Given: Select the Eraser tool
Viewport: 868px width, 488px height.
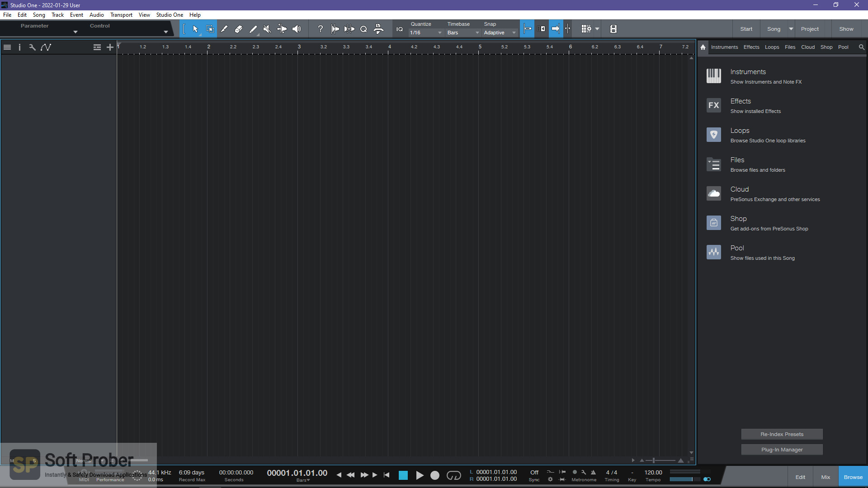Looking at the screenshot, I should click(239, 29).
